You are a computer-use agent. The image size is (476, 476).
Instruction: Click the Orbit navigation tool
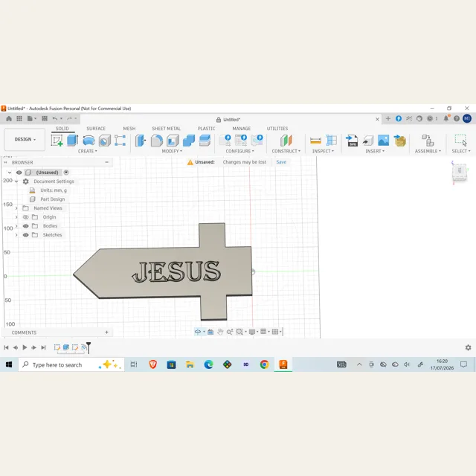coord(198,332)
